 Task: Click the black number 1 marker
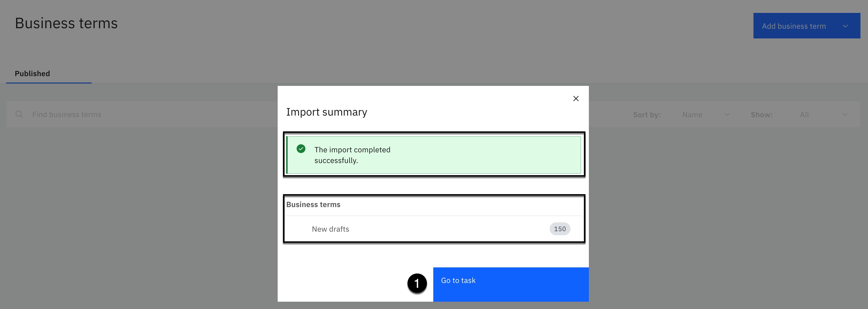click(x=417, y=283)
